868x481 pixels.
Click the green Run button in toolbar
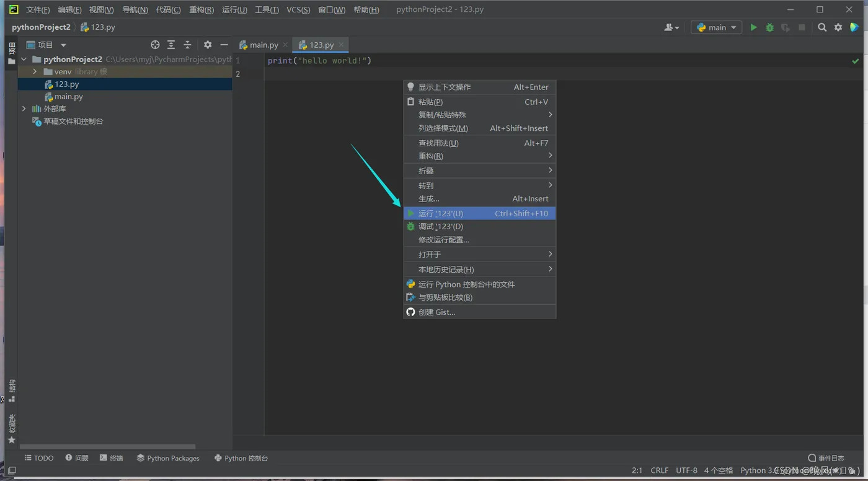tap(753, 27)
